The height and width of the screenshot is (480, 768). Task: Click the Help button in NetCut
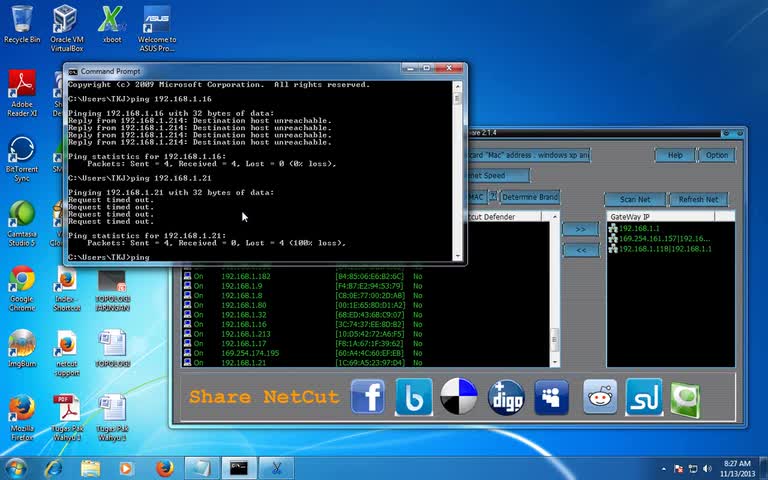point(674,155)
